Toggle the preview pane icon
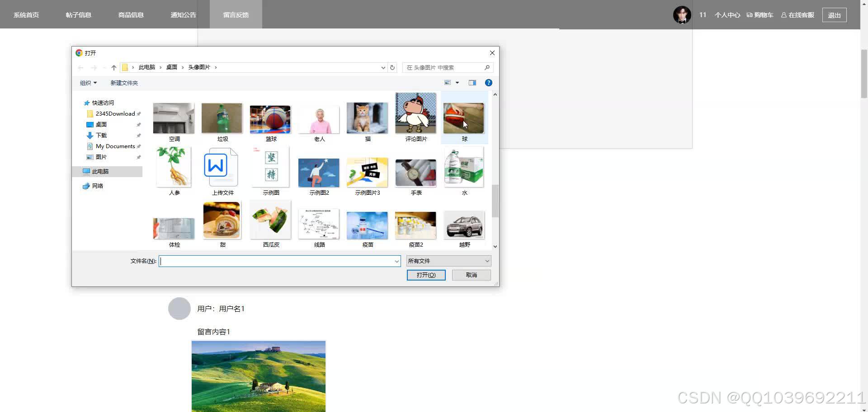The image size is (868, 412). [x=472, y=83]
